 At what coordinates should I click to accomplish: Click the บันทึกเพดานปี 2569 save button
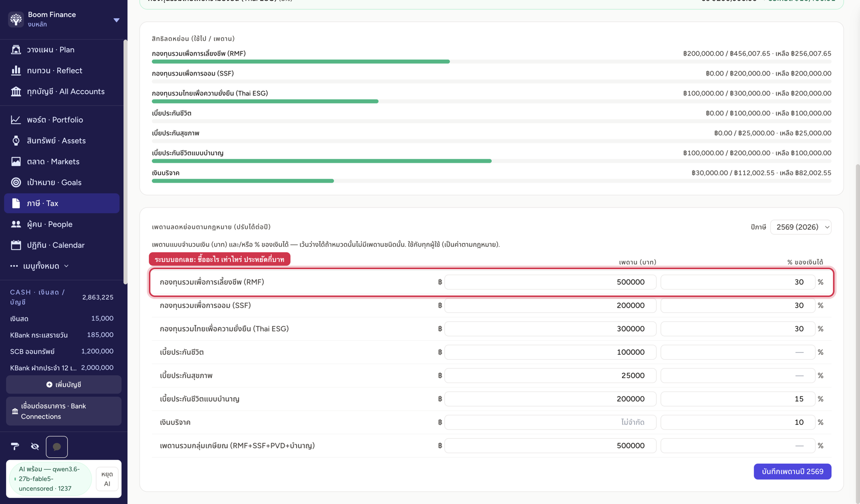tap(792, 472)
